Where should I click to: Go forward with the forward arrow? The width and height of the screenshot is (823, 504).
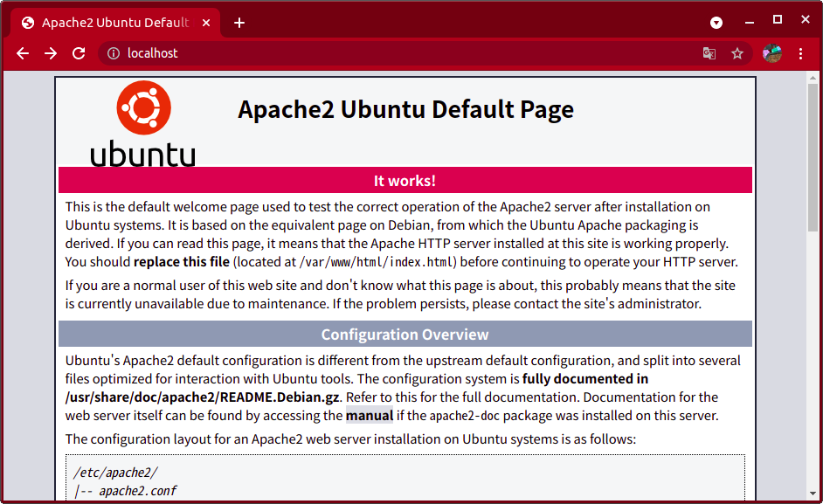click(x=51, y=53)
